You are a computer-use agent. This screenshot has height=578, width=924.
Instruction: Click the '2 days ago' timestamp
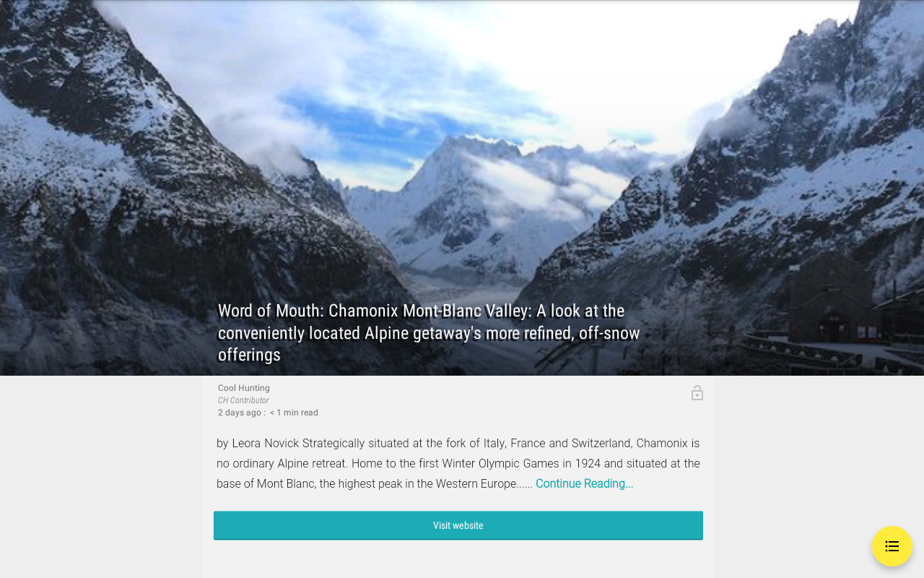click(240, 413)
